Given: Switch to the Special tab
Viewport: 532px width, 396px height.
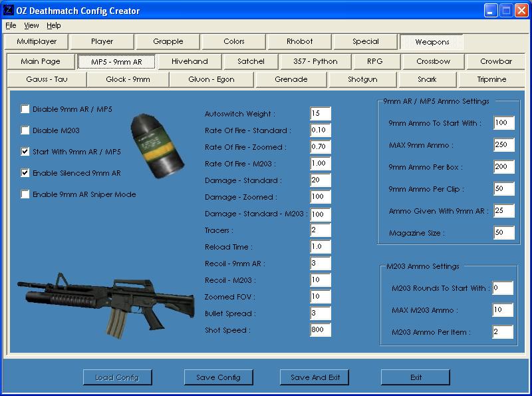Looking at the screenshot, I should (365, 41).
